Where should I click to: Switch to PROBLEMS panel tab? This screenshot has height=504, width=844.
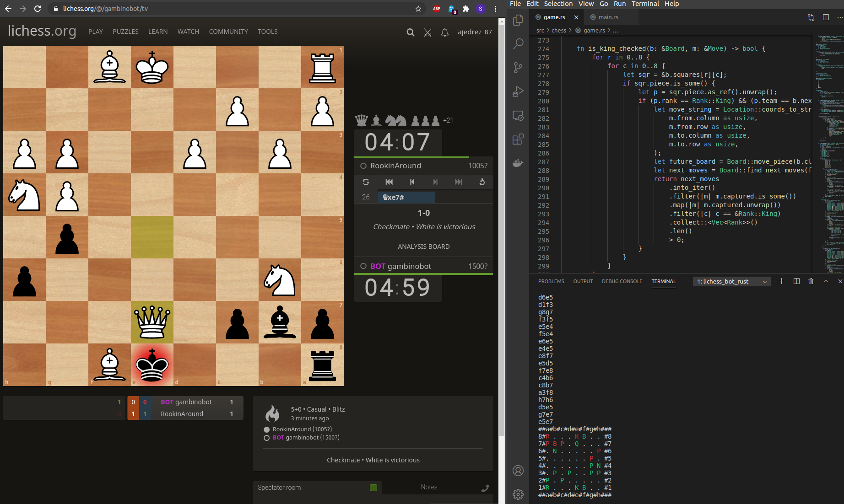coord(551,281)
